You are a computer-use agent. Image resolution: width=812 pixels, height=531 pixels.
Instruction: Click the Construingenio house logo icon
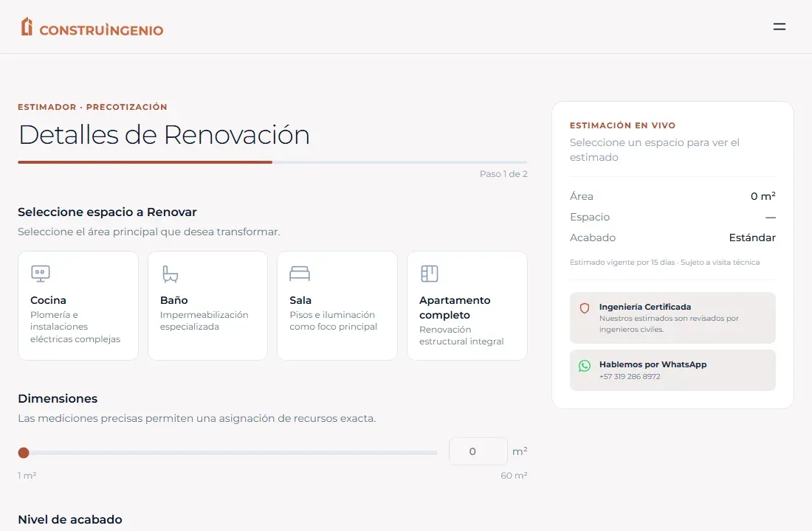(x=27, y=27)
